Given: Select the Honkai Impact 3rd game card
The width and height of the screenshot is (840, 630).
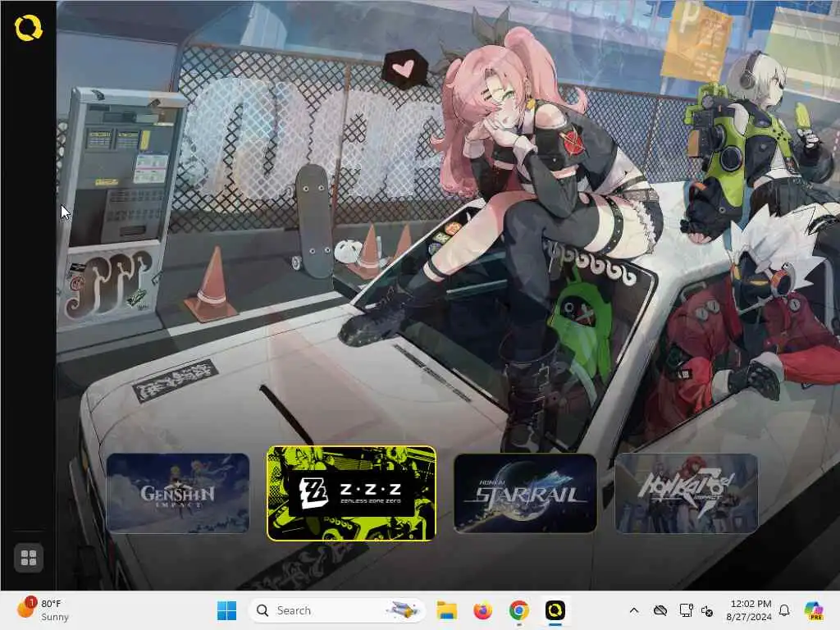Looking at the screenshot, I should pos(687,493).
